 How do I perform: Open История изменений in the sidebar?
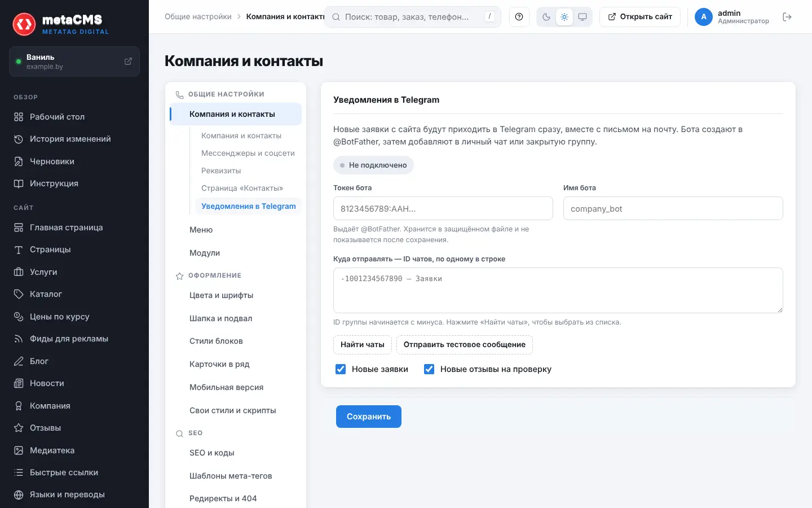(74, 139)
